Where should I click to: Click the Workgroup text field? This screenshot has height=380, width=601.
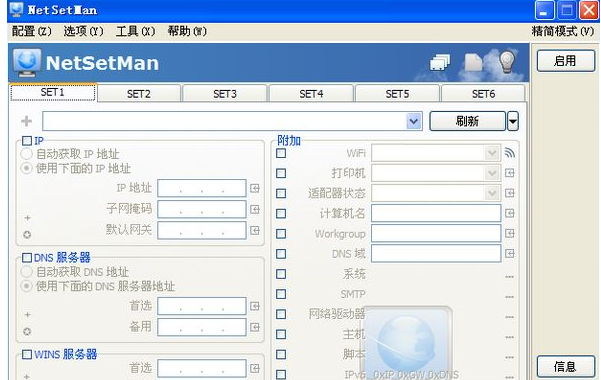(436, 234)
